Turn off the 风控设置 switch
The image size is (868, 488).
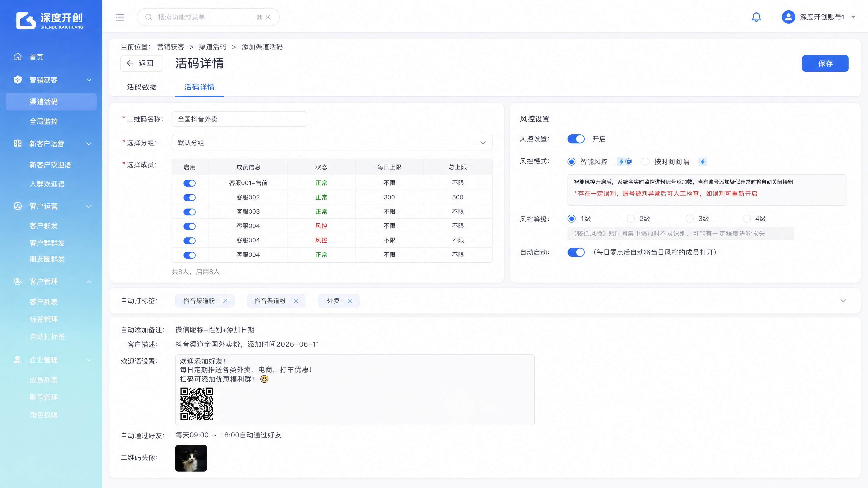(576, 139)
